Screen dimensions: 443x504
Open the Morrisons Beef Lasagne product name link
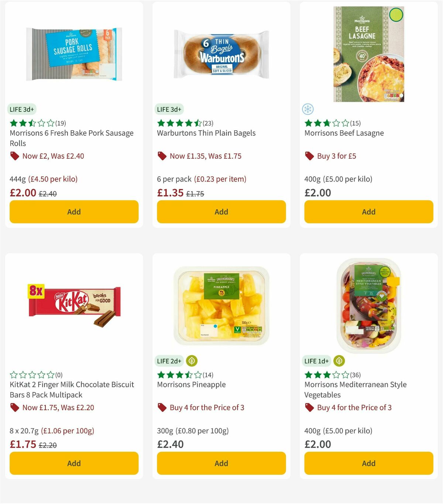coord(344,133)
